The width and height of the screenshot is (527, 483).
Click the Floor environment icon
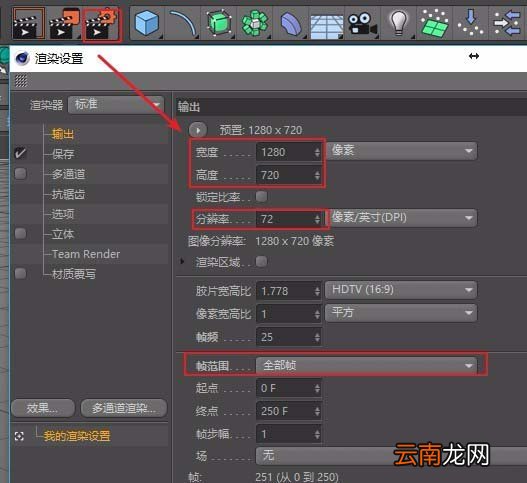click(326, 26)
